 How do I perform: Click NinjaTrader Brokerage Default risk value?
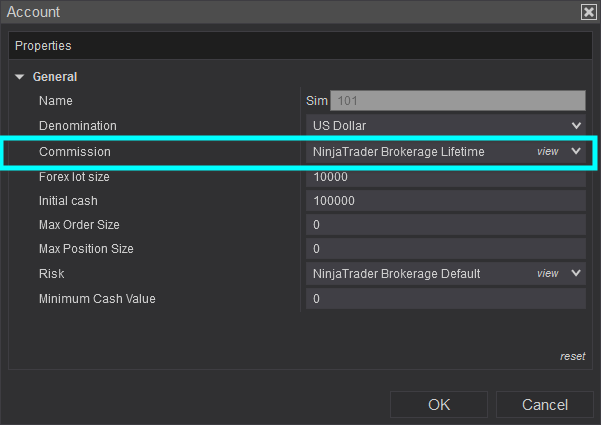point(396,274)
